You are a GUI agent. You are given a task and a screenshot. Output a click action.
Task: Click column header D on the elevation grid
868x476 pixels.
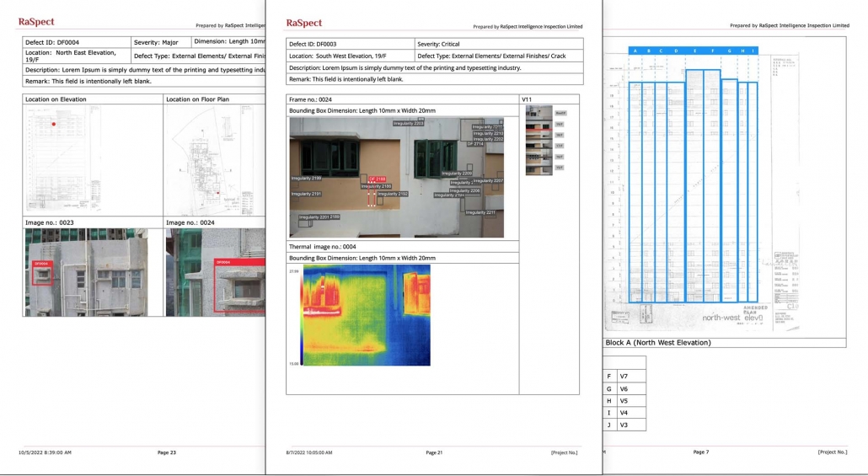[676, 51]
